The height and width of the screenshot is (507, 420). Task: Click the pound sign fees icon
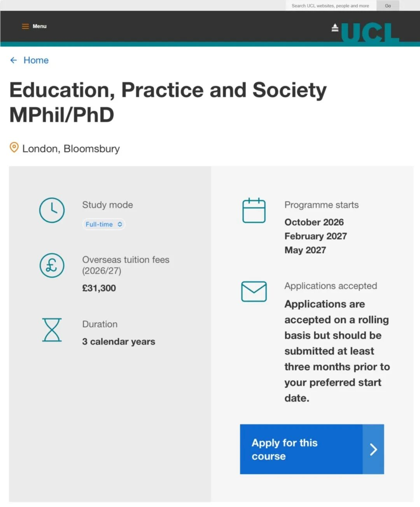52,265
